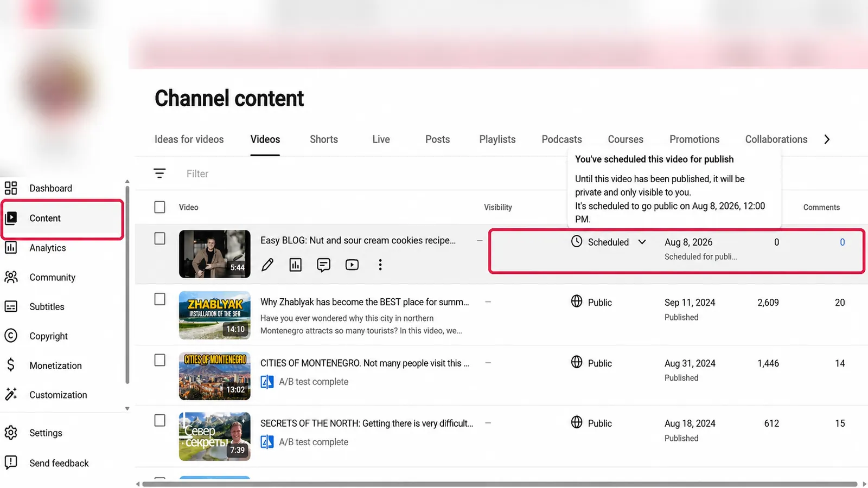
Task: Open the options menu for Easy BLOG video
Action: 380,265
